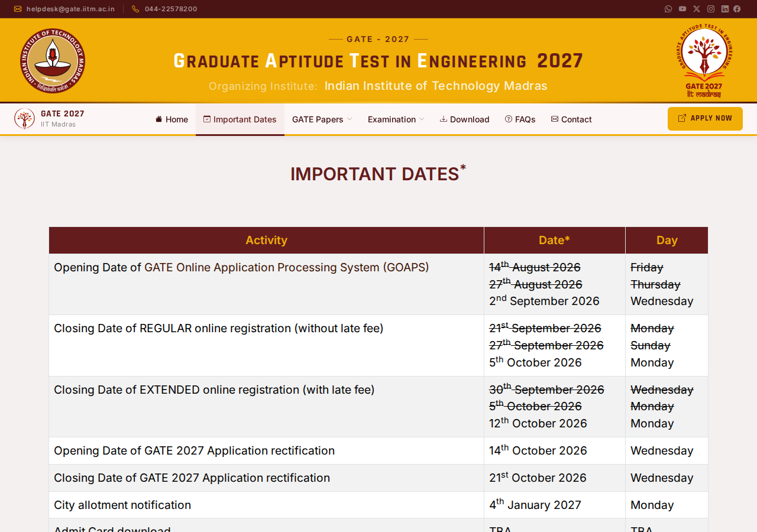Select the date 2nd September 2026
The height and width of the screenshot is (532, 757).
click(544, 301)
